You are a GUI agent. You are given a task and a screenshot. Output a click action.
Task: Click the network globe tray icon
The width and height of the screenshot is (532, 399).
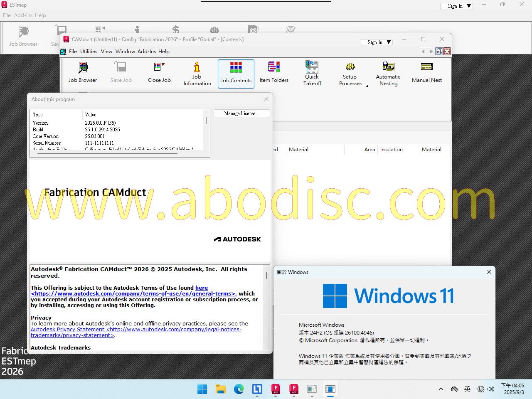pyautogui.click(x=481, y=389)
